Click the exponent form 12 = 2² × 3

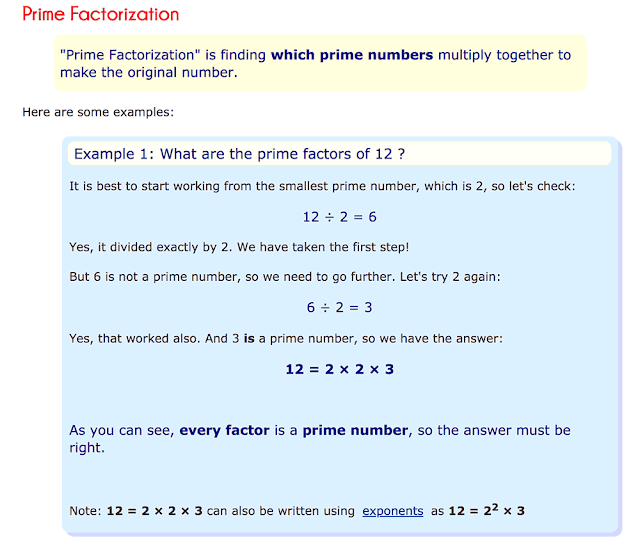(x=487, y=510)
